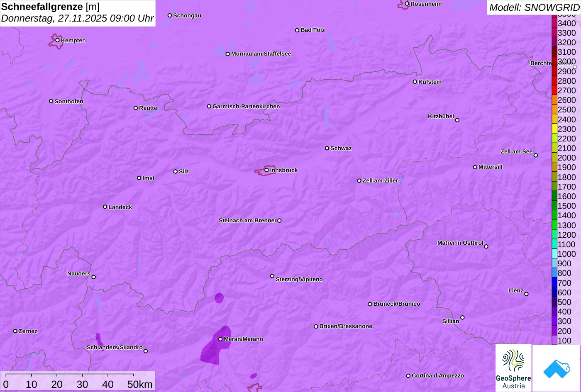The height and width of the screenshot is (392, 581).
Task: Select the Reutte label
Action: 148,108
